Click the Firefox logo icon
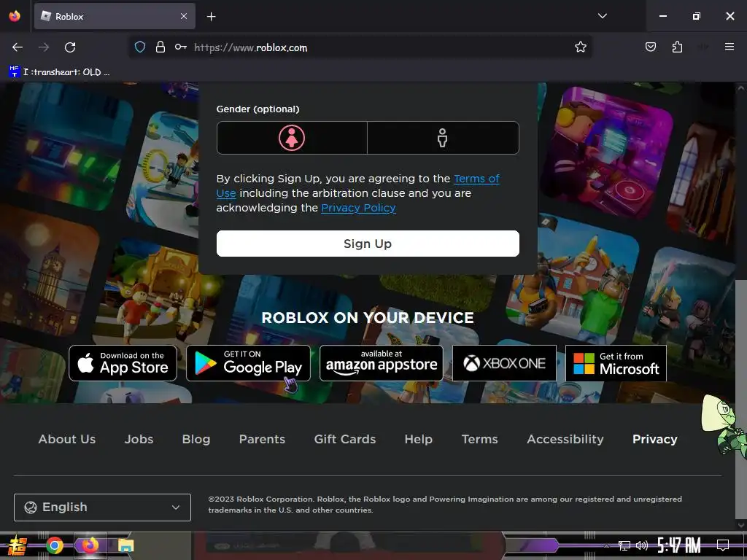 pos(15,16)
